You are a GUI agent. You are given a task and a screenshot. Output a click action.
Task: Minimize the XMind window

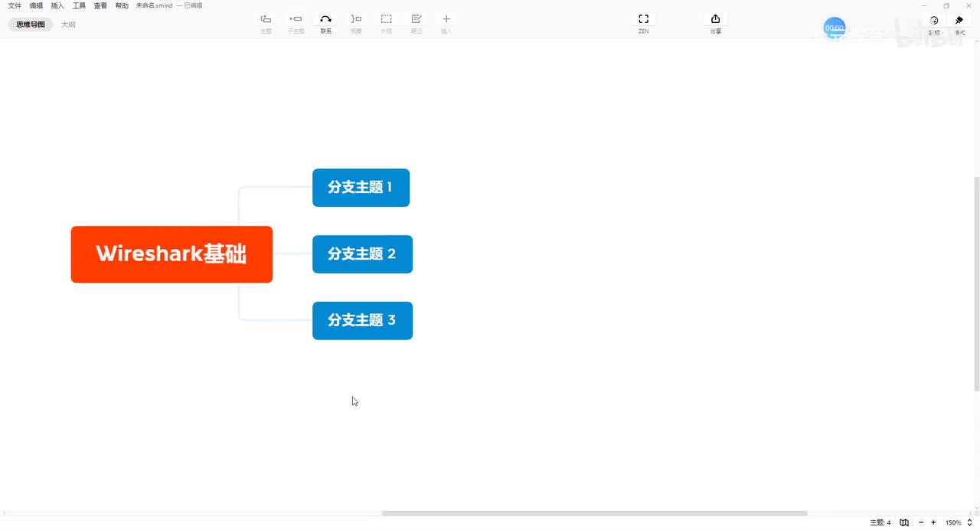[924, 6]
